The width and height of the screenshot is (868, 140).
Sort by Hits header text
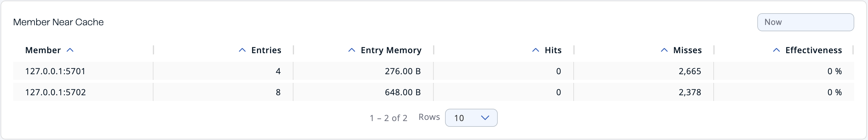pos(553,50)
